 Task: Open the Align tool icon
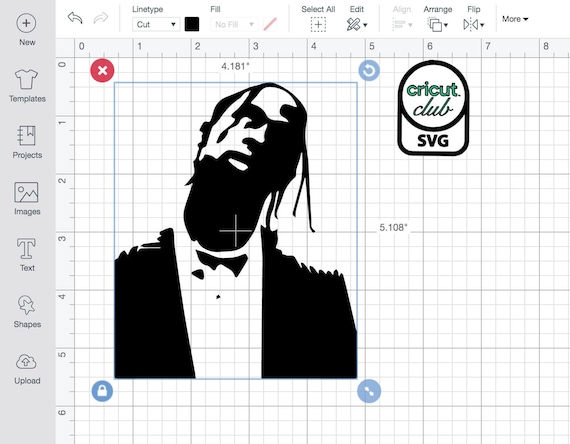click(x=399, y=25)
